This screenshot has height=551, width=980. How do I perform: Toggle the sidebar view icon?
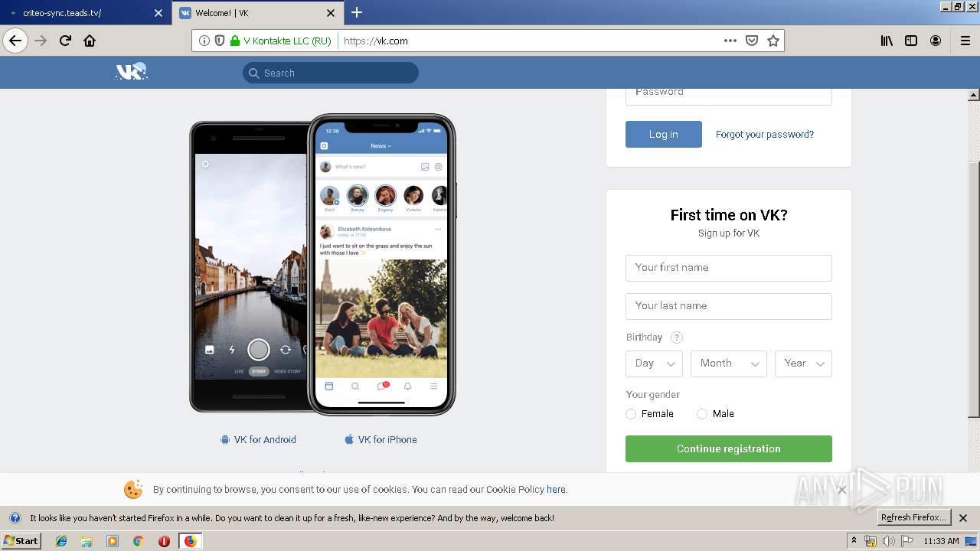click(911, 41)
